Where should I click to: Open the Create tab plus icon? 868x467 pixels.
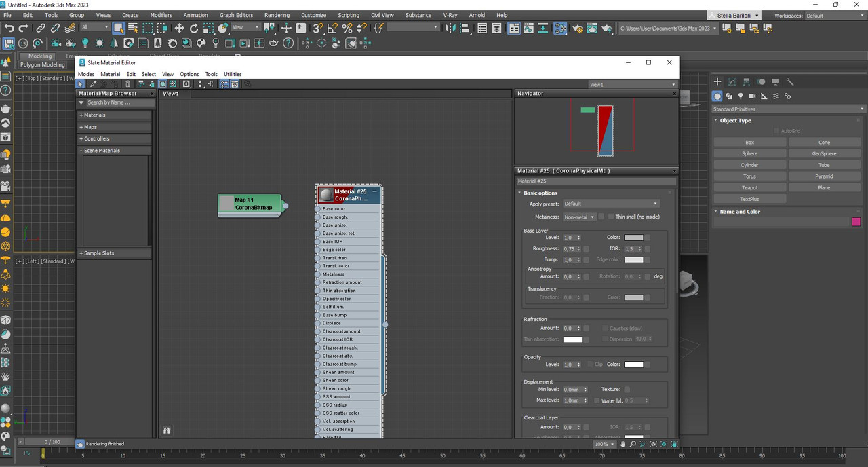coord(717,81)
